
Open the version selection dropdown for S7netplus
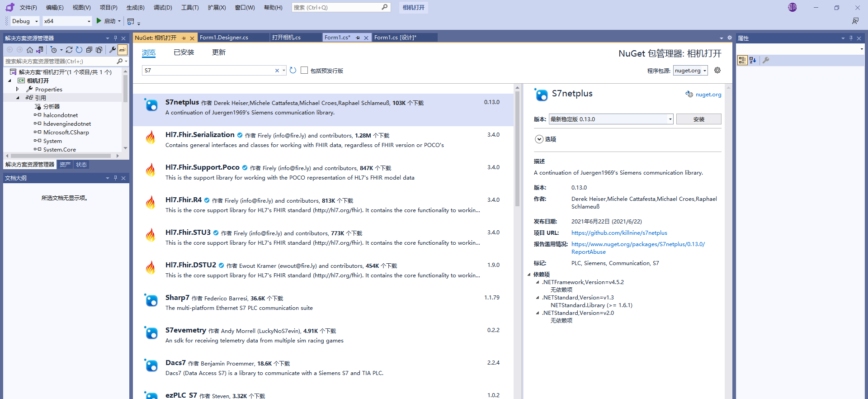tap(670, 119)
